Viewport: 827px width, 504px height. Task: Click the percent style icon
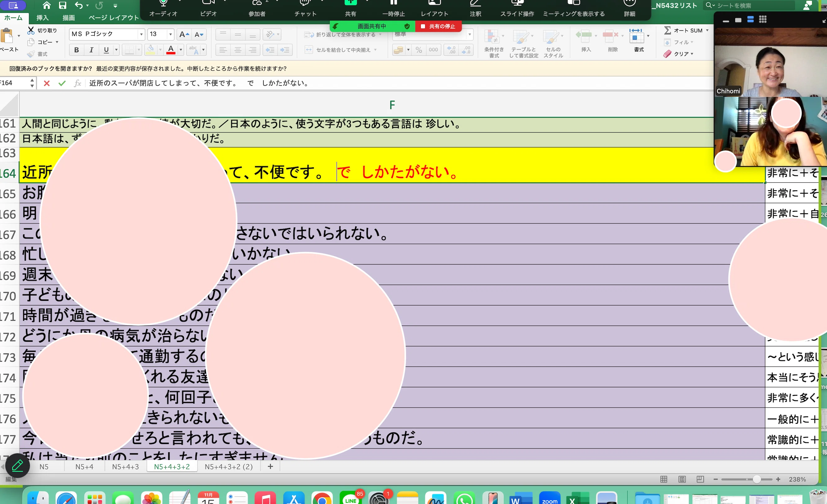(x=418, y=50)
